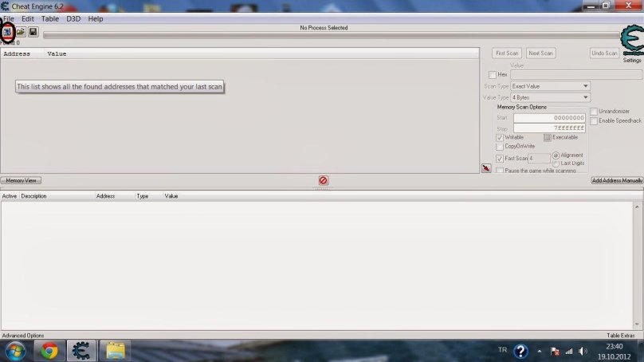Click the Cheat Engine taskbar icon
The width and height of the screenshot is (644, 362).
point(81,351)
